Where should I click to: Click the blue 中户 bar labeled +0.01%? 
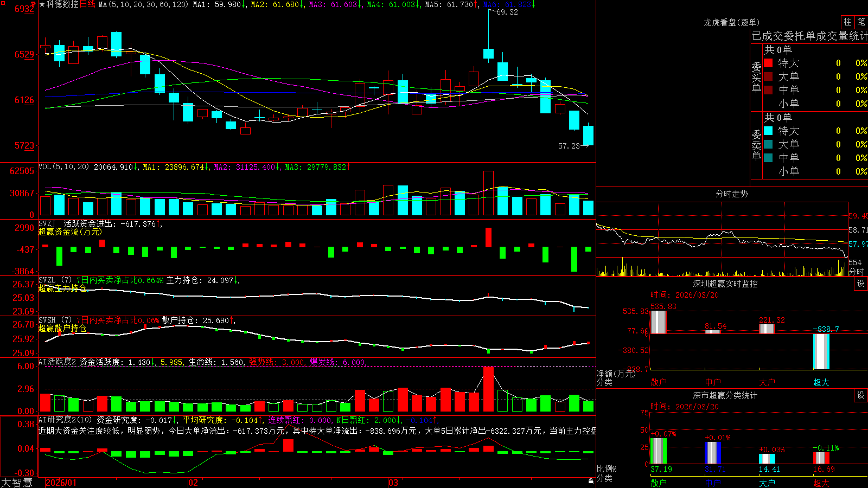click(713, 453)
